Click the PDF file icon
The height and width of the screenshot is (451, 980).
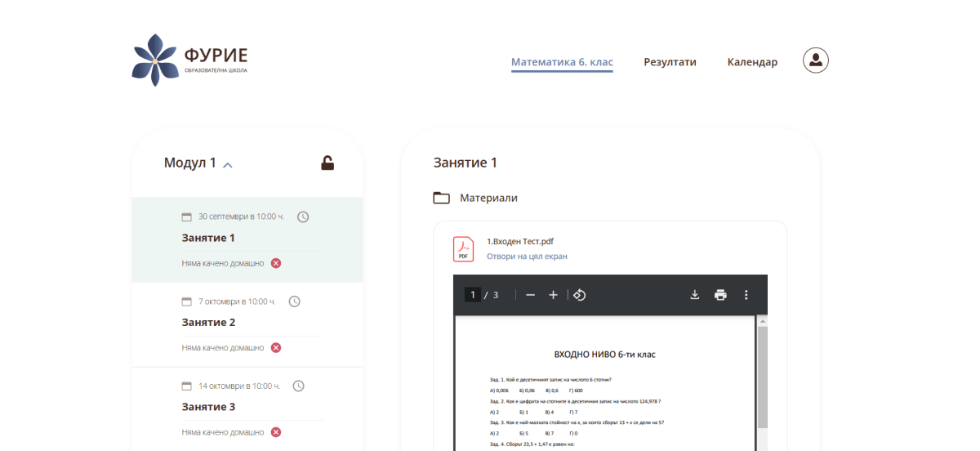pyautogui.click(x=463, y=248)
